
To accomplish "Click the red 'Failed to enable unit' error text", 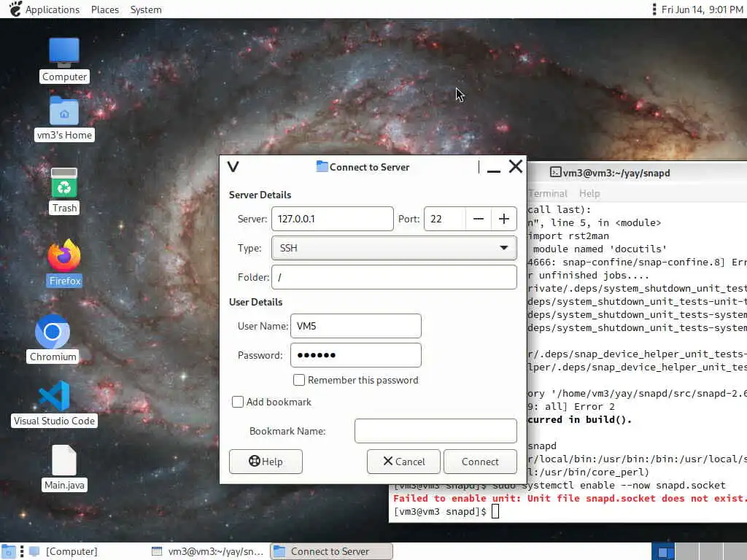I will pyautogui.click(x=570, y=498).
